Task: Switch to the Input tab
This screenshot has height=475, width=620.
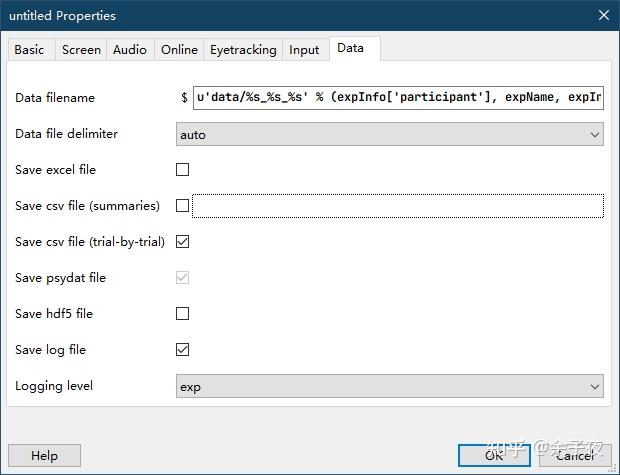Action: [x=304, y=50]
